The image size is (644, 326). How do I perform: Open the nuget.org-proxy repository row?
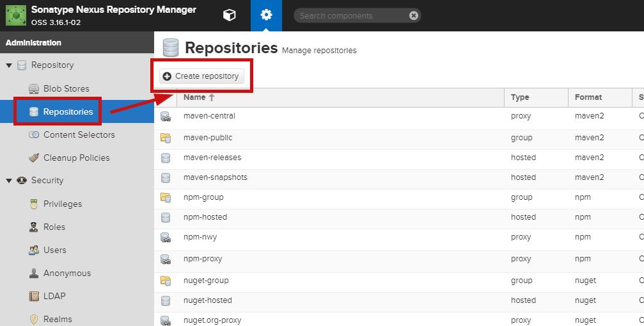[x=399, y=320]
